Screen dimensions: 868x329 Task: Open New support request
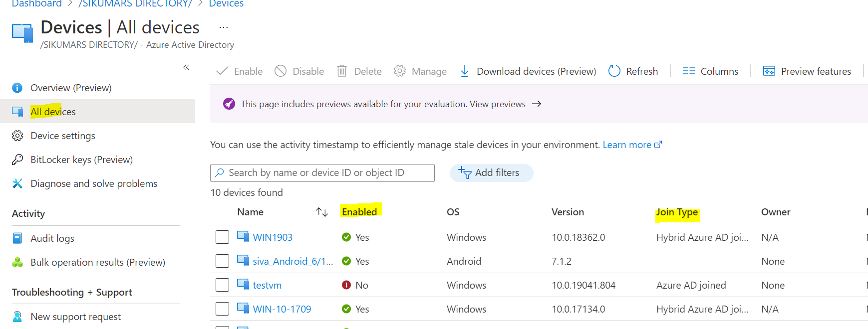pyautogui.click(x=75, y=317)
